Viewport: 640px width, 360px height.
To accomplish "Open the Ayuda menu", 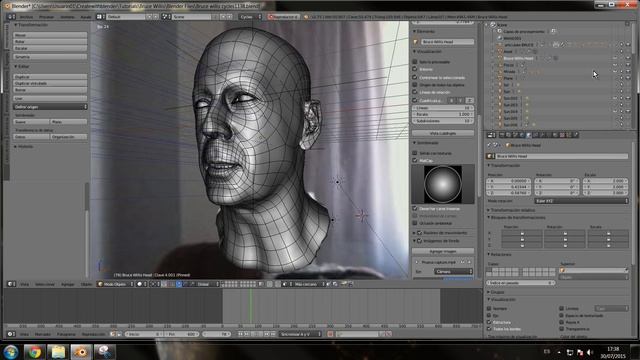I will (x=86, y=17).
